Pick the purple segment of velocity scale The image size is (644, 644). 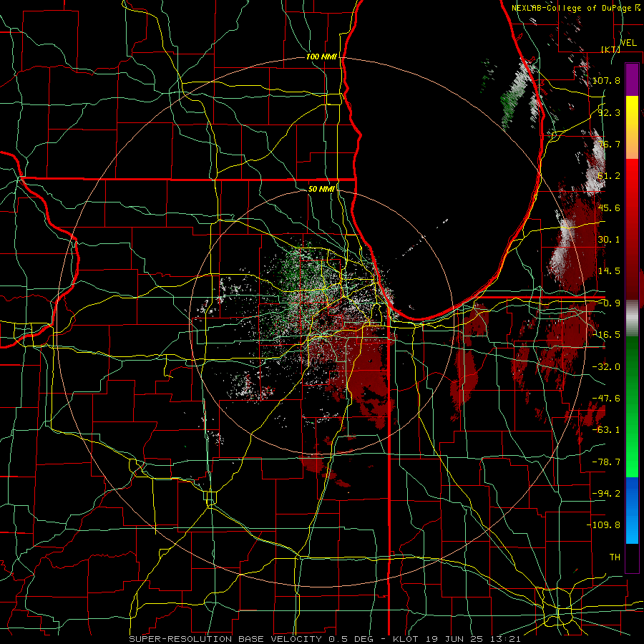632,79
